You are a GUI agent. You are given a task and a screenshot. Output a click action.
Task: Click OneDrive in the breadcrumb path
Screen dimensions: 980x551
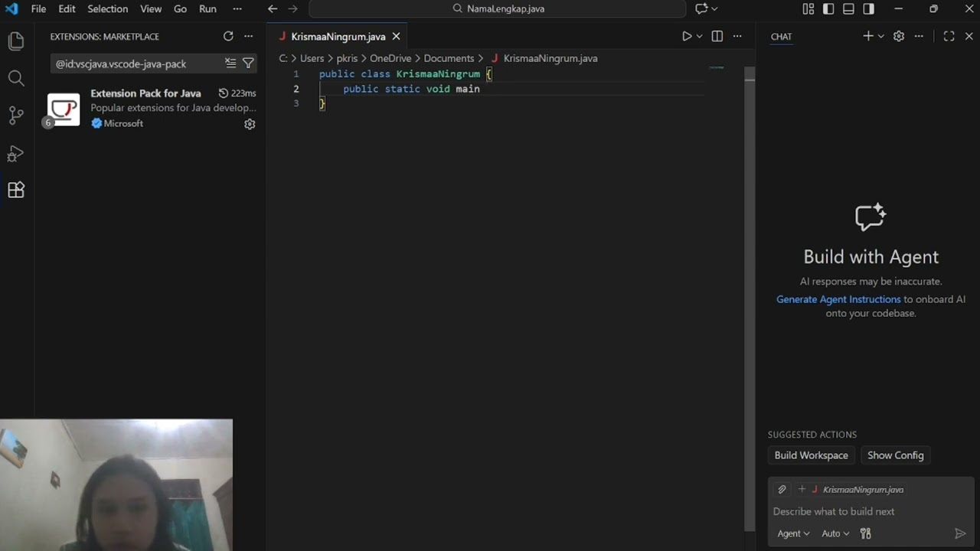(390, 58)
